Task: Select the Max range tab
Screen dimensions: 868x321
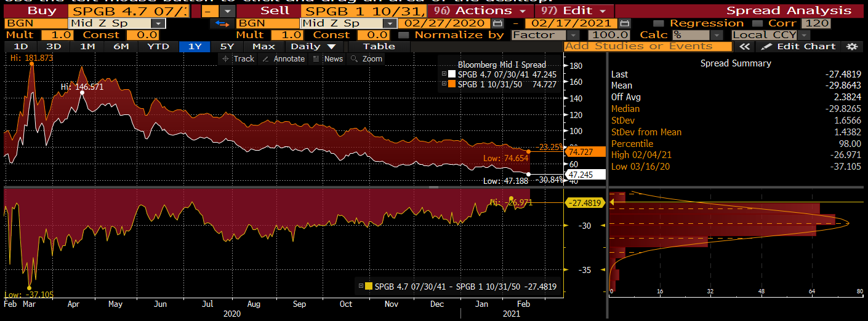Action: tap(264, 46)
